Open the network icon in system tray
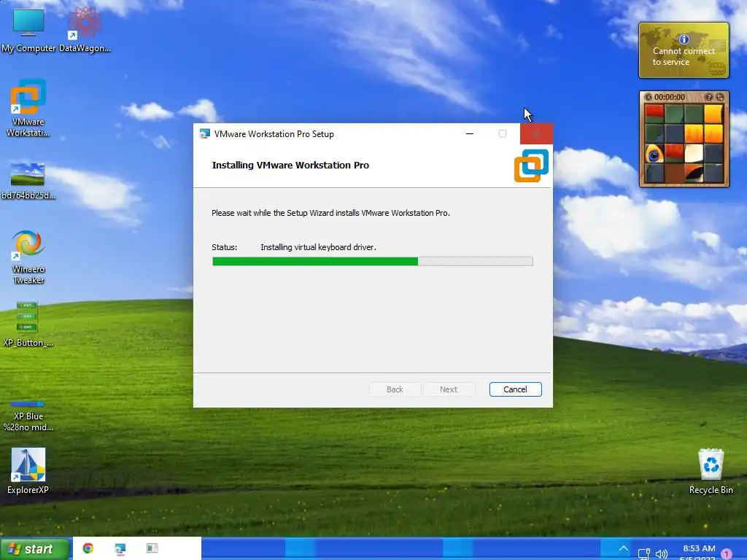 pos(644,554)
